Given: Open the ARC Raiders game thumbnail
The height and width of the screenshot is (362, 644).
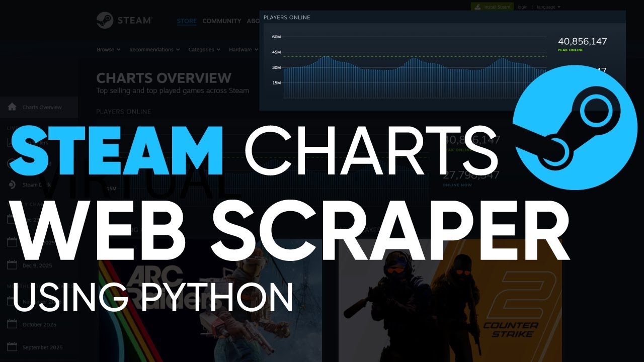Looking at the screenshot, I should pos(210,301).
